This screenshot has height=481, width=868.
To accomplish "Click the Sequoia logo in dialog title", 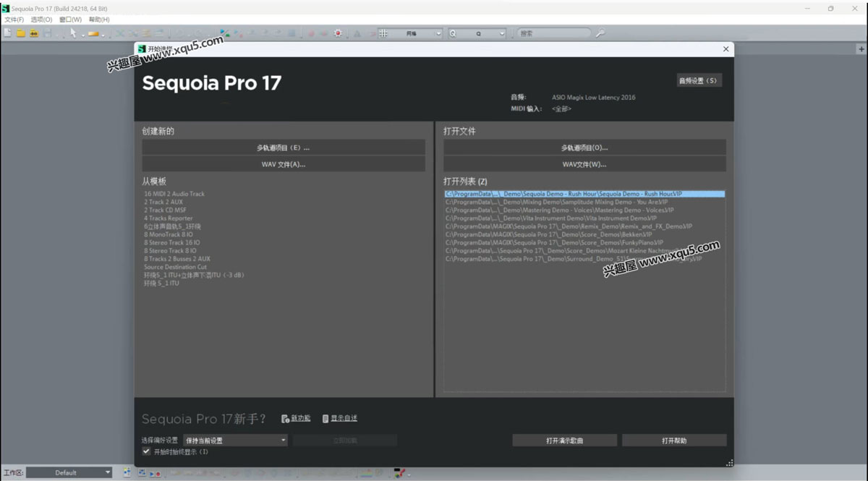I will (142, 48).
